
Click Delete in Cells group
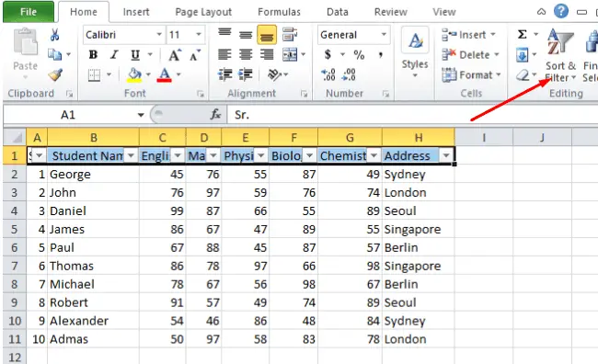[x=470, y=55]
